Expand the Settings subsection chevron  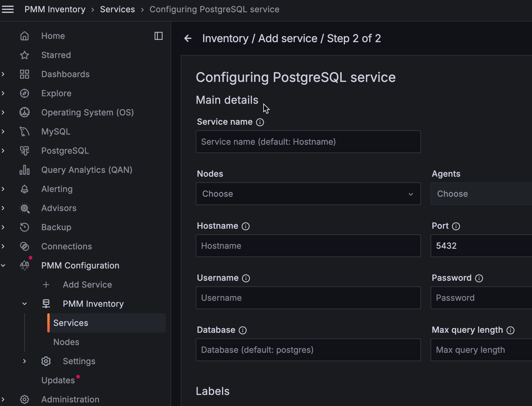[x=25, y=361]
